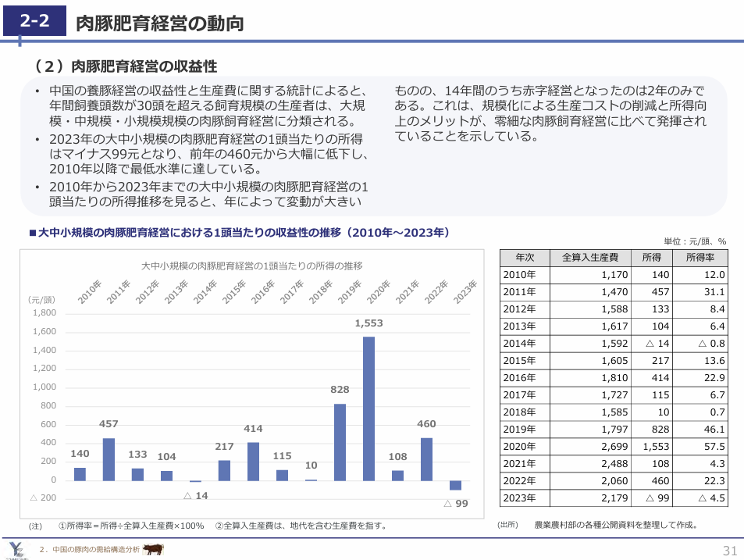
Task: Select the slide title 肉豚肥育経営の動向
Action: click(160, 23)
